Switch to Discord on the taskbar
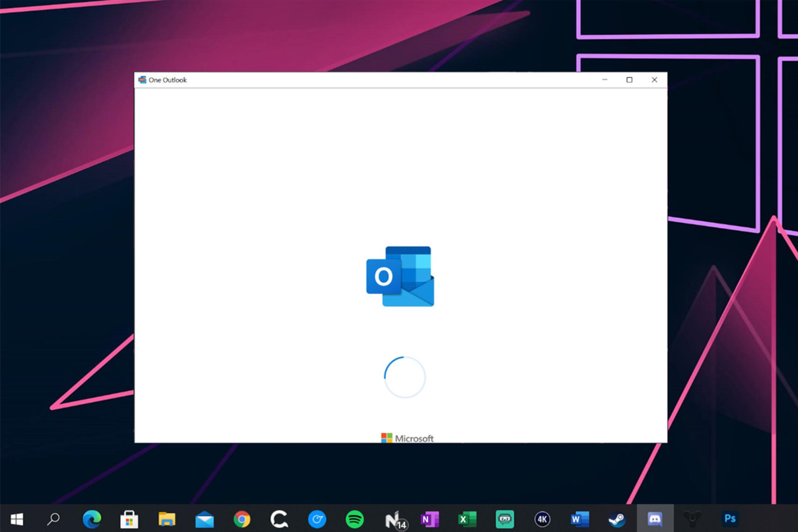The width and height of the screenshot is (798, 532). (x=655, y=519)
